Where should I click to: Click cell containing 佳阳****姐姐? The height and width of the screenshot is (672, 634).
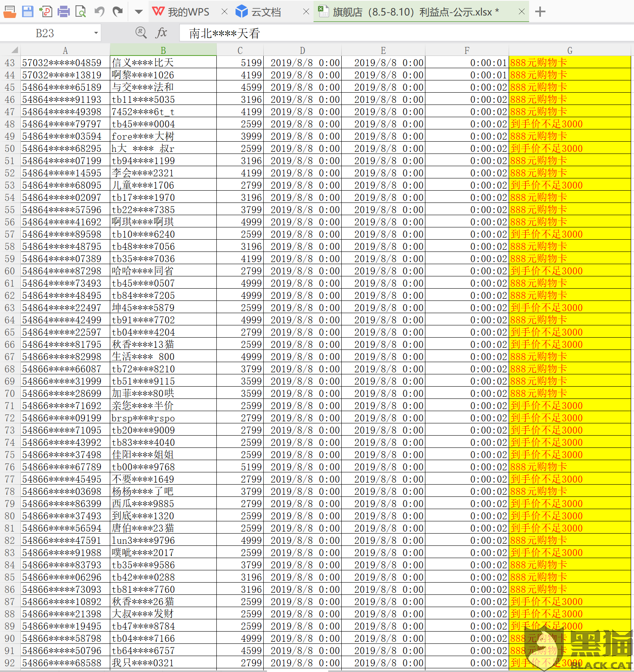[163, 454]
